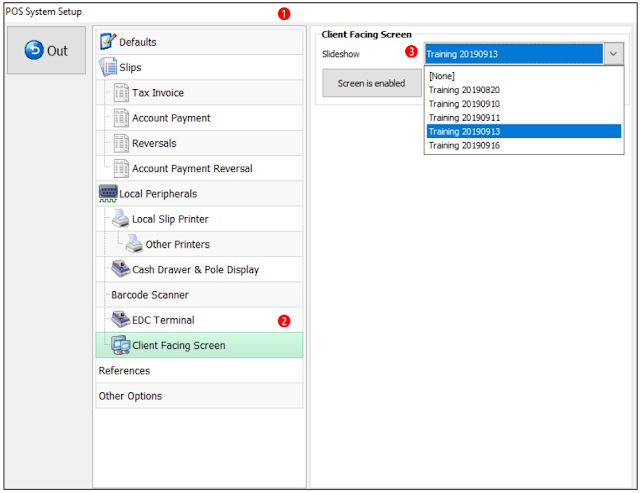Choose highlighted Training 20190913 list option
Screen dimensions: 640x493
pos(524,131)
